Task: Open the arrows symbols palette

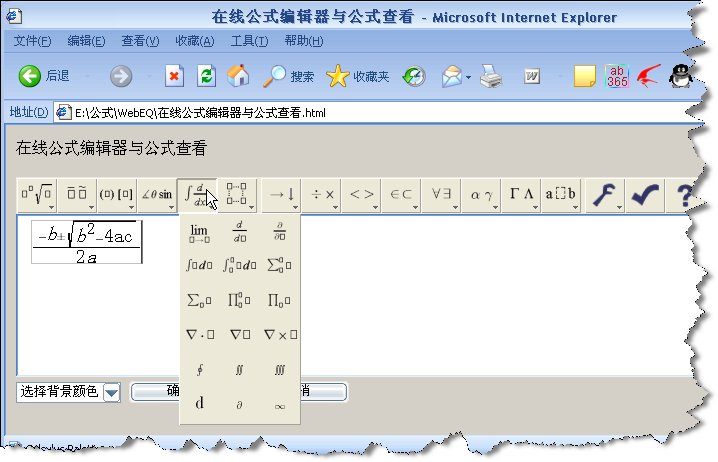Action: 281,195
